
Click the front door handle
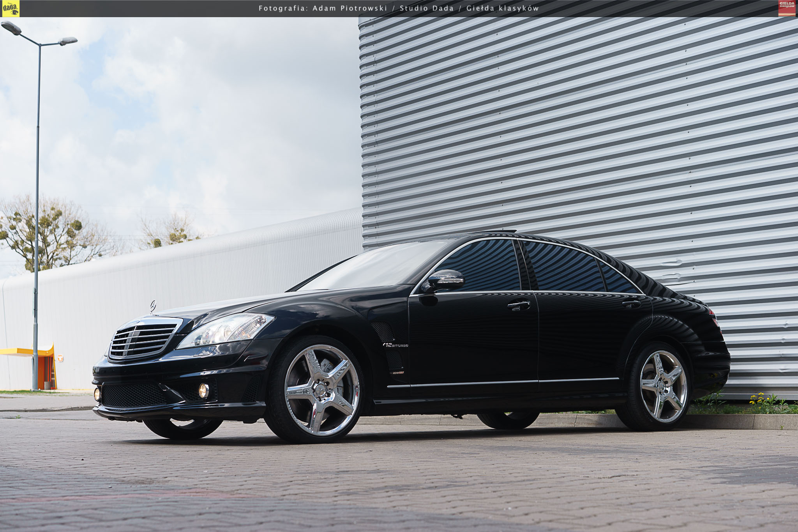point(519,305)
